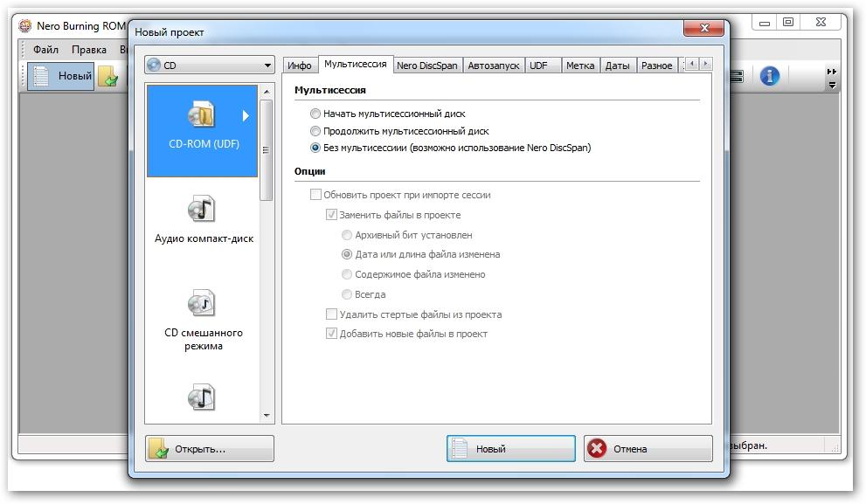The height and width of the screenshot is (504, 866).
Task: Click the project list scrollbar thumb
Action: coord(267,149)
